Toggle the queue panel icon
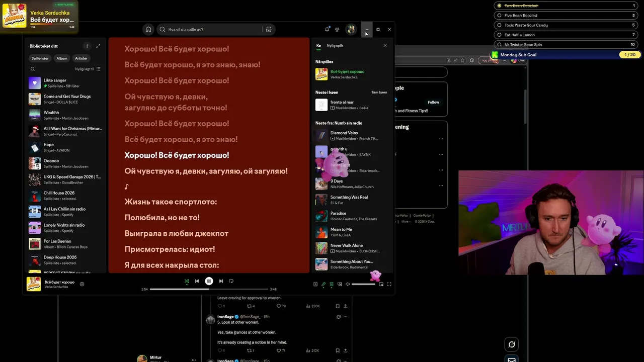Viewport: 644px width, 362px height. (332, 284)
